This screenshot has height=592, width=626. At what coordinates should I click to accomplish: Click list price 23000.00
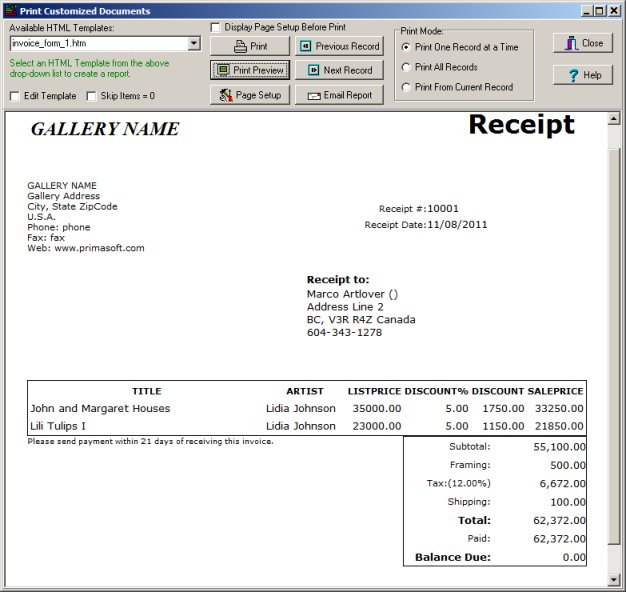(377, 426)
